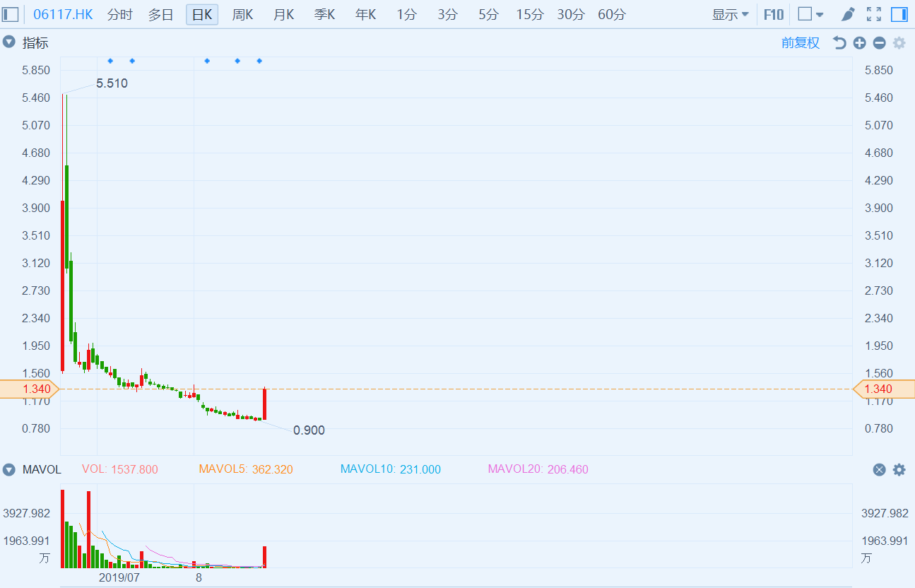This screenshot has height=588, width=915.
Task: Select the 月K monthly candlestick tab
Action: point(283,14)
